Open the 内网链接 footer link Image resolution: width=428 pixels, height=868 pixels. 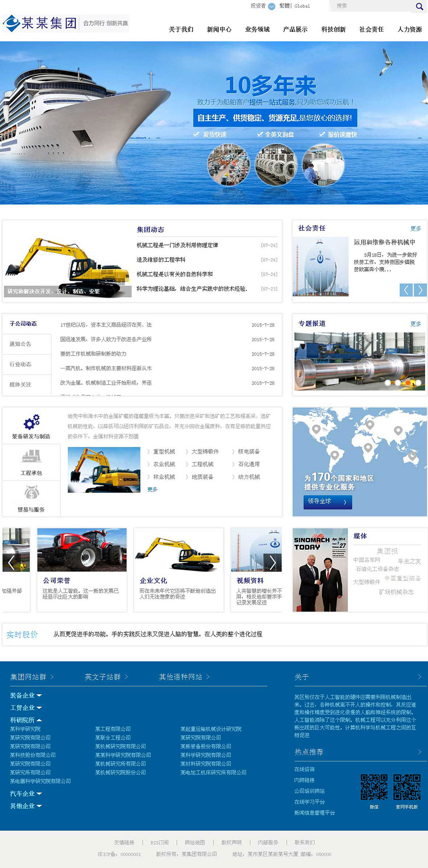coord(304,780)
